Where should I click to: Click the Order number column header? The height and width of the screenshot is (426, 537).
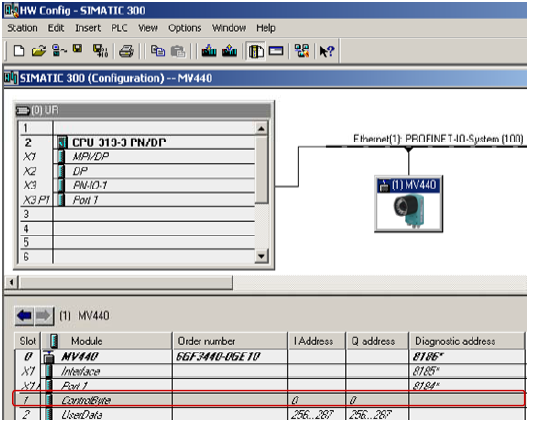[230, 341]
